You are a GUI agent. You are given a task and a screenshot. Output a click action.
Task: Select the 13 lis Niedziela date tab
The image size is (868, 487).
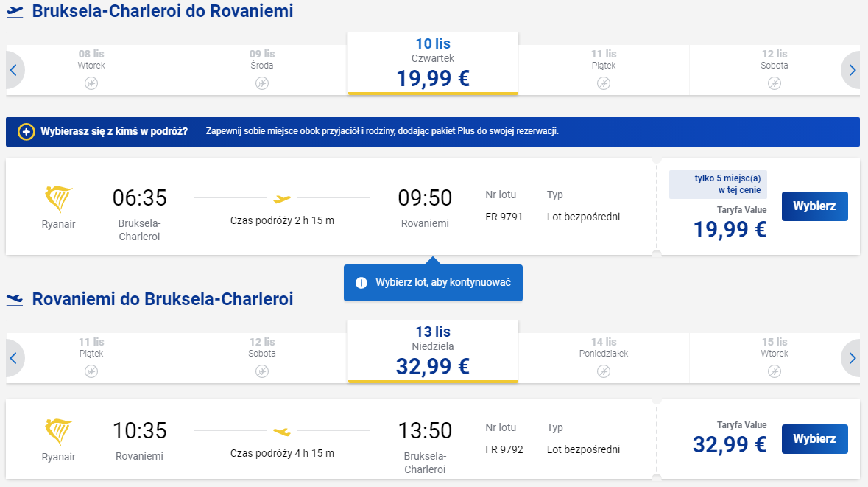pyautogui.click(x=433, y=351)
